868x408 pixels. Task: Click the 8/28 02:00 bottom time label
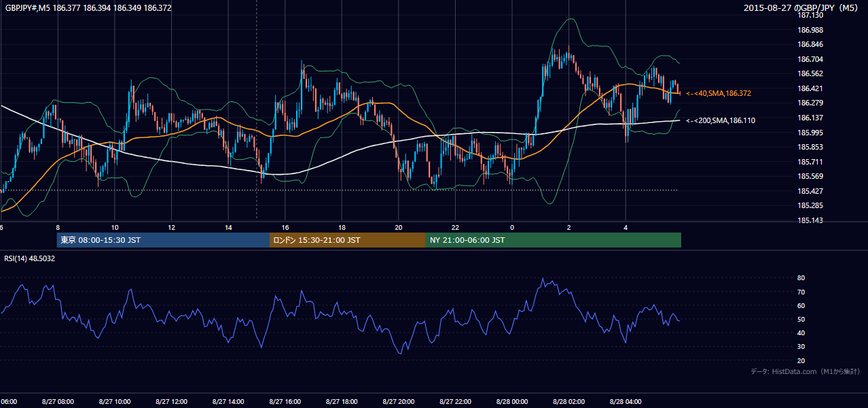(x=569, y=402)
